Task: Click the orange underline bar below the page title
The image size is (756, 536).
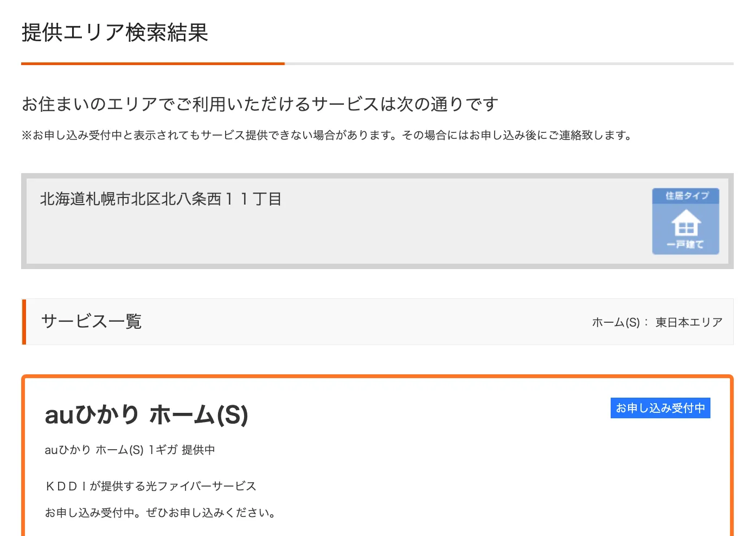Action: pyautogui.click(x=153, y=64)
